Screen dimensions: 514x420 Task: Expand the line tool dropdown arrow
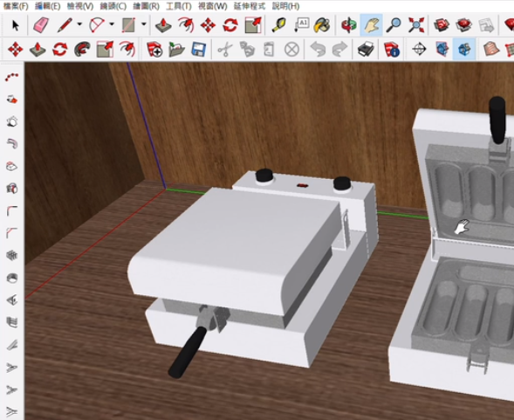pos(79,24)
